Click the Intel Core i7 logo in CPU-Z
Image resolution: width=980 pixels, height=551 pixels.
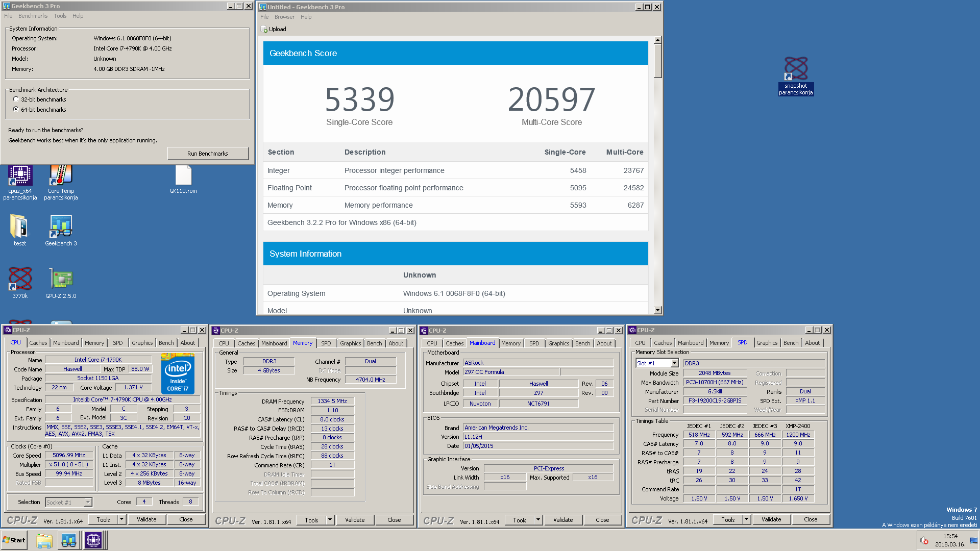click(x=178, y=373)
